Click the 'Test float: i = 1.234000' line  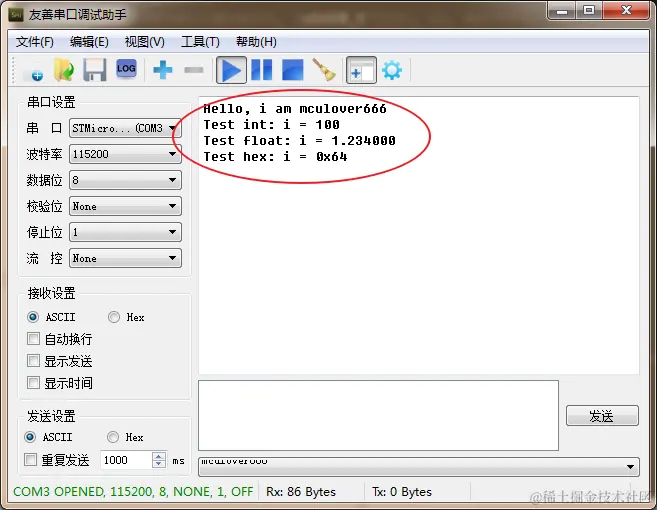click(x=299, y=140)
